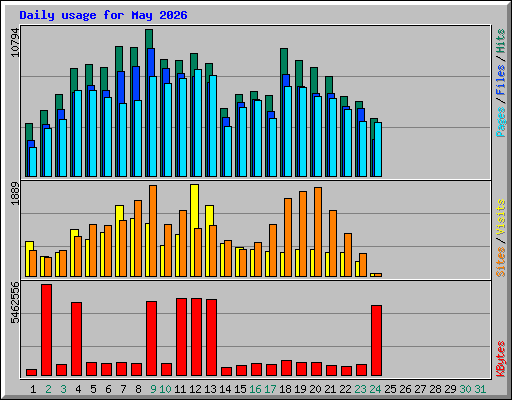Select day label 28 on the x-axis

tap(435, 389)
